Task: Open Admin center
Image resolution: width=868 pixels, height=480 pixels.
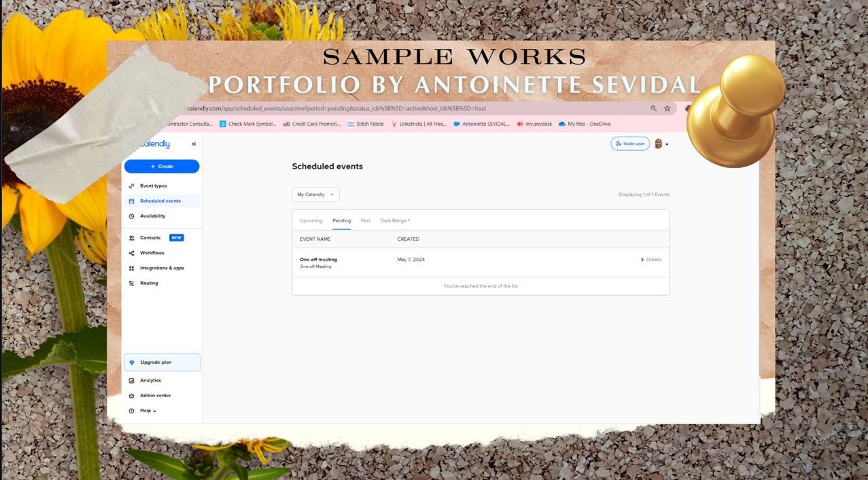Action: pos(156,396)
